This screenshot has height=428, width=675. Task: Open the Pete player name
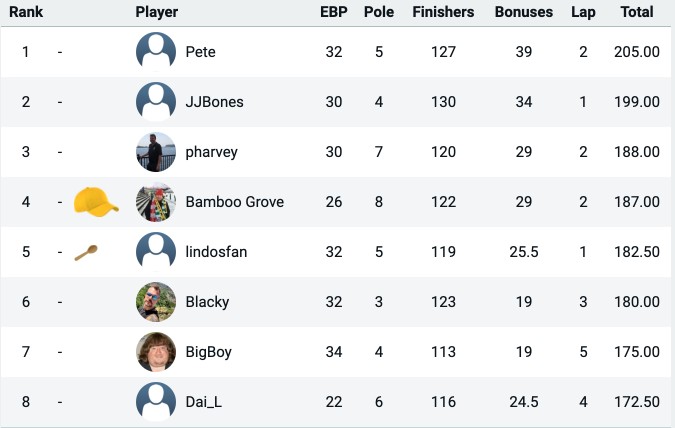click(200, 52)
